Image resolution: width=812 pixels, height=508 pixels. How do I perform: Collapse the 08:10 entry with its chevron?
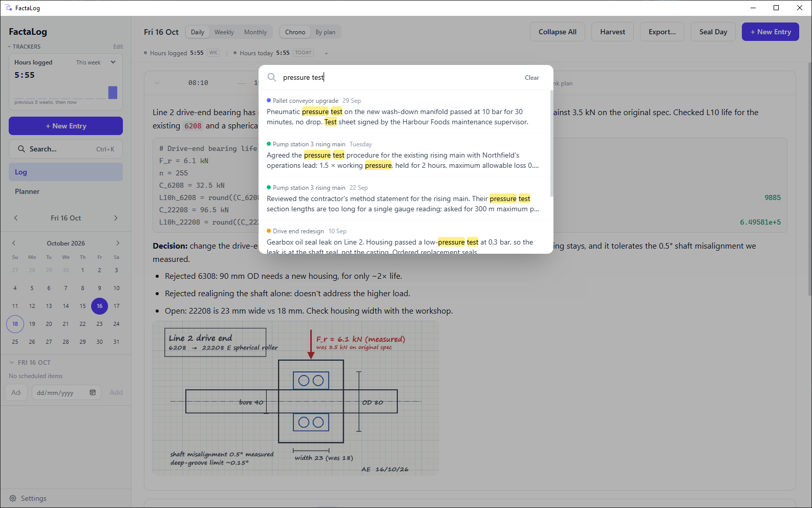pyautogui.click(x=157, y=83)
